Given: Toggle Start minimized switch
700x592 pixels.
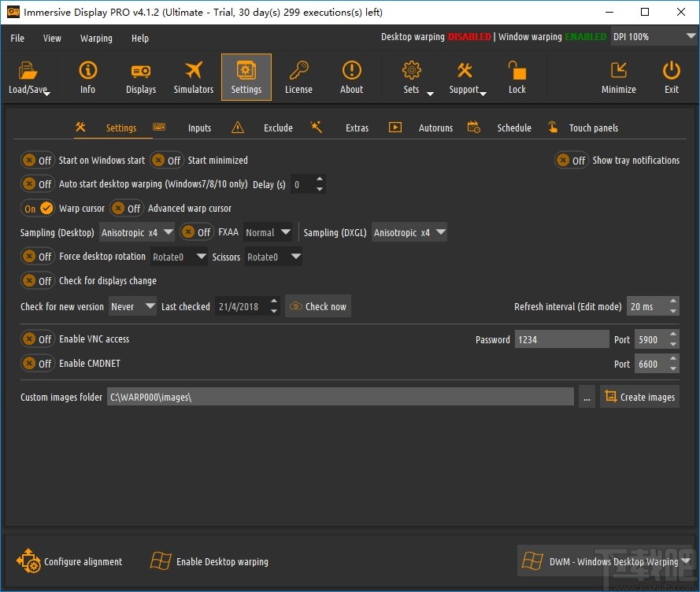Looking at the screenshot, I should coord(166,161).
